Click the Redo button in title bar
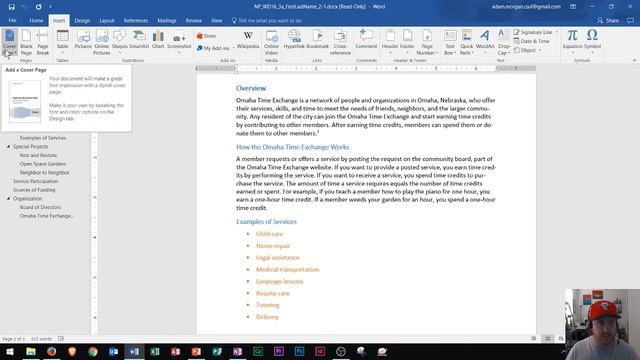640x360 pixels. (38, 7)
